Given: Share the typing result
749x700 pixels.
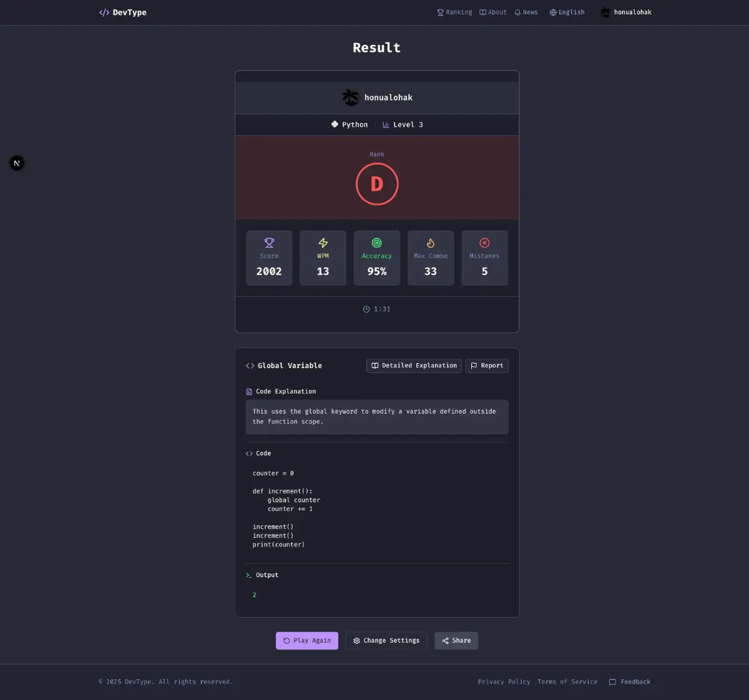Looking at the screenshot, I should tap(456, 641).
